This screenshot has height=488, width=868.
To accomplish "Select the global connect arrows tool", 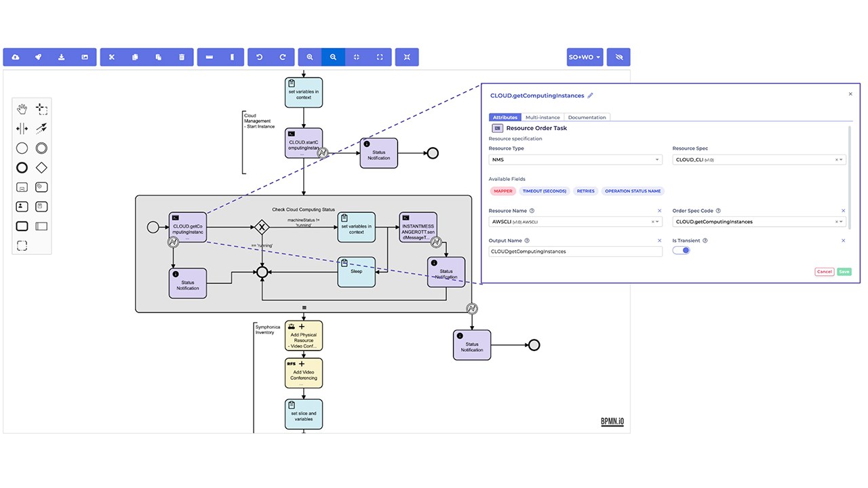I will 41,128.
